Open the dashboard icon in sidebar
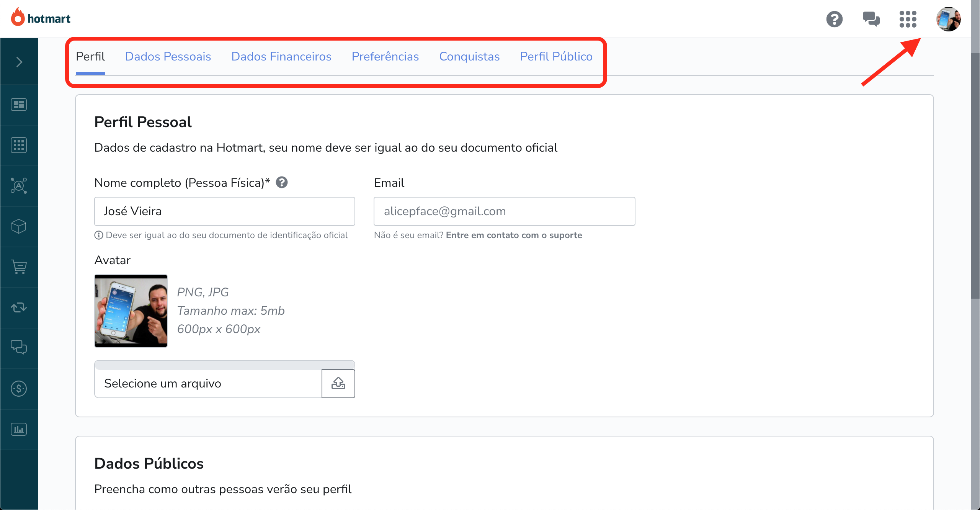The width and height of the screenshot is (980, 510). (19, 105)
